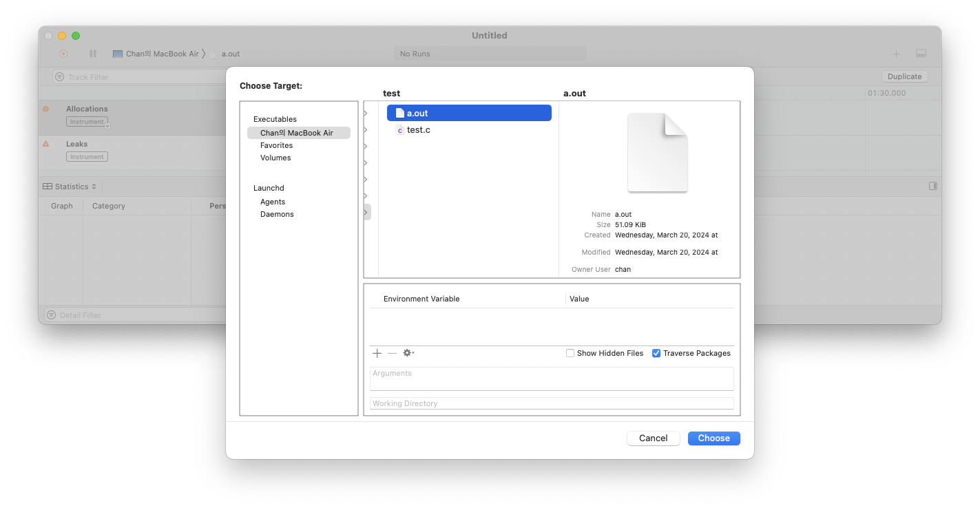Screen dimensions: 980x510
Task: Sort by the Category column header
Action: click(x=109, y=206)
